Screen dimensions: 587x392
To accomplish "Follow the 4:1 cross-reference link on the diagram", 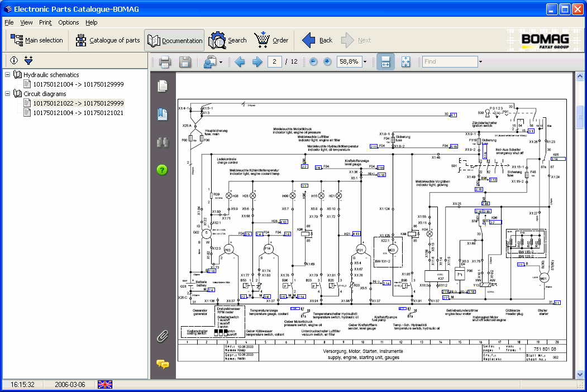I will [x=454, y=115].
